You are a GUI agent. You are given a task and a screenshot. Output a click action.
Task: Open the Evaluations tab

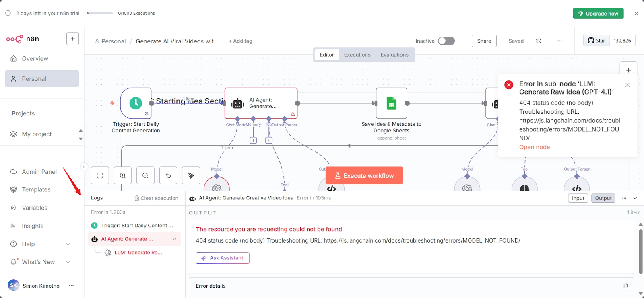click(x=394, y=55)
